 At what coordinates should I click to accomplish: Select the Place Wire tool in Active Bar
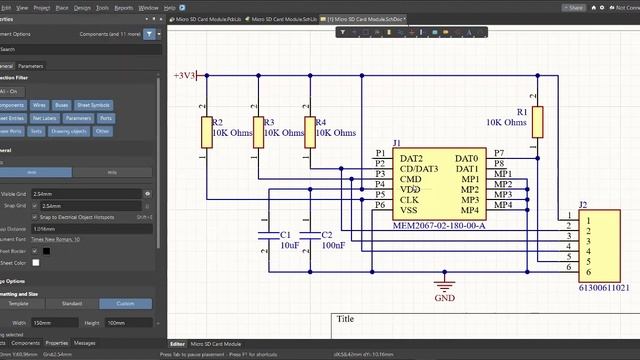(x=400, y=32)
